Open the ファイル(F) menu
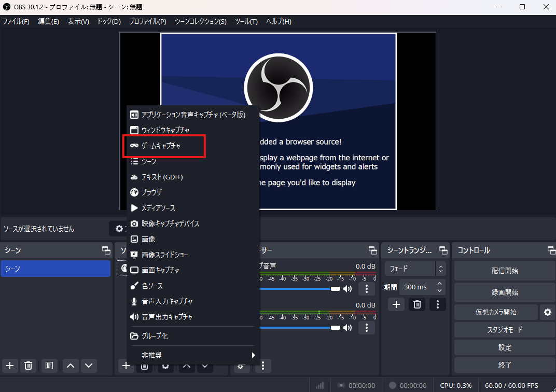 click(x=16, y=21)
